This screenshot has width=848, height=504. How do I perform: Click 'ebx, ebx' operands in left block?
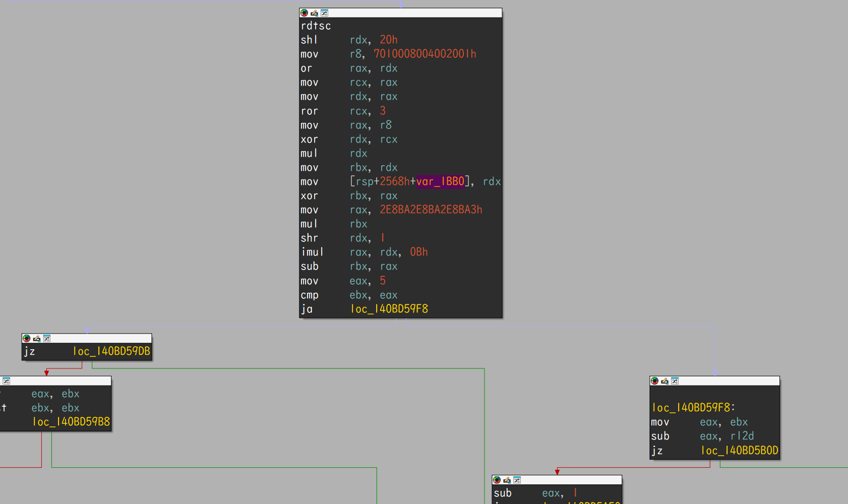click(x=55, y=408)
